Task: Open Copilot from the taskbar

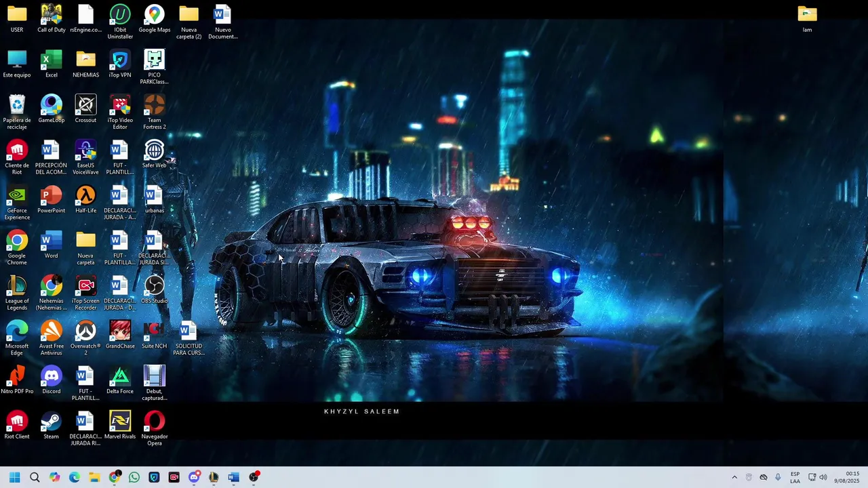Action: click(55, 477)
